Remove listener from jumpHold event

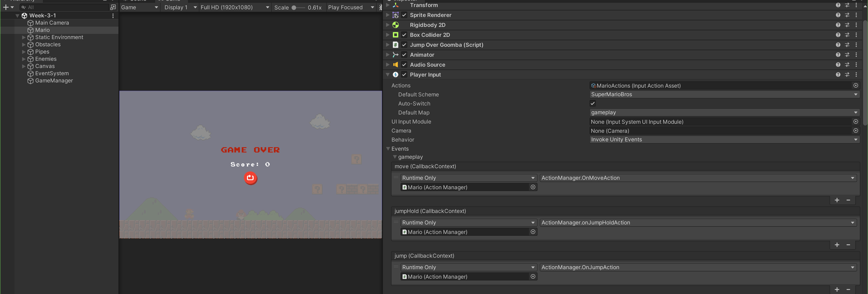848,245
